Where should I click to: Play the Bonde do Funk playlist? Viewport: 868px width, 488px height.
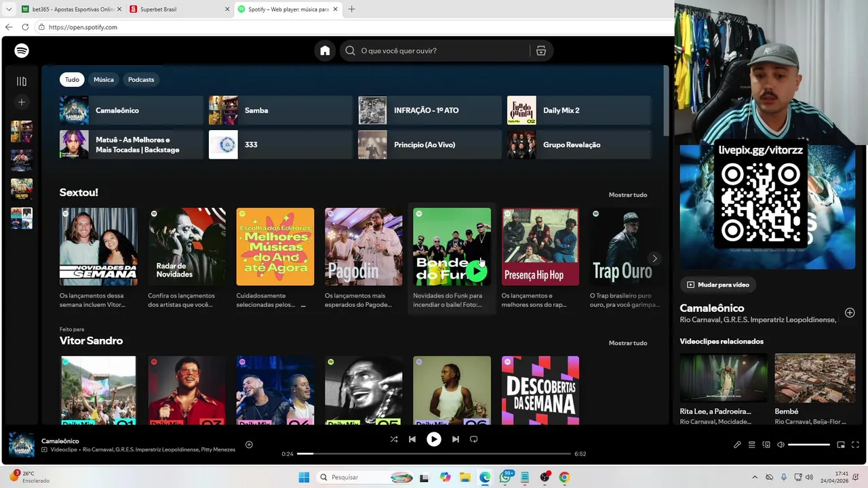point(476,271)
